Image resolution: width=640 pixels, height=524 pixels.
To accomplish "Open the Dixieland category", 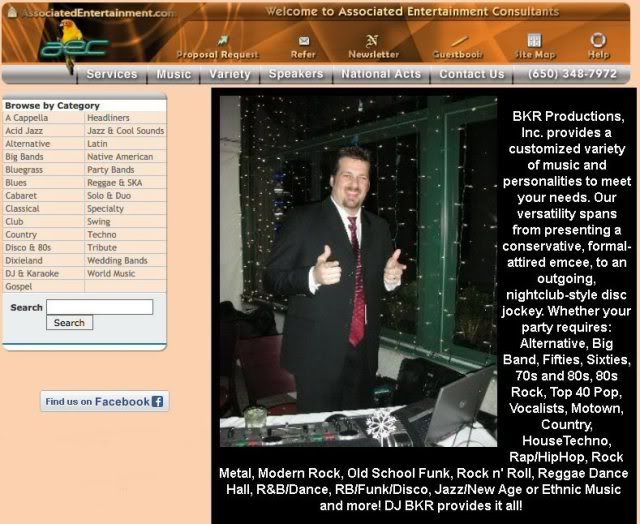I will [x=24, y=261].
